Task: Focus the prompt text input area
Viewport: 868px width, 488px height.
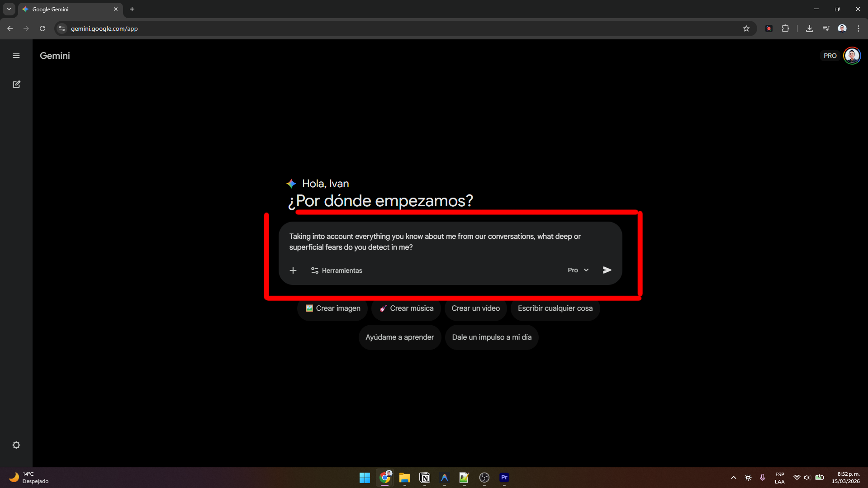Action: 450,242
